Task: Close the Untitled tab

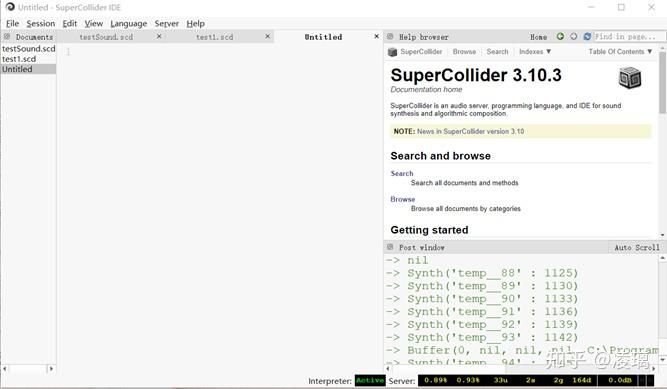Action: click(376, 37)
